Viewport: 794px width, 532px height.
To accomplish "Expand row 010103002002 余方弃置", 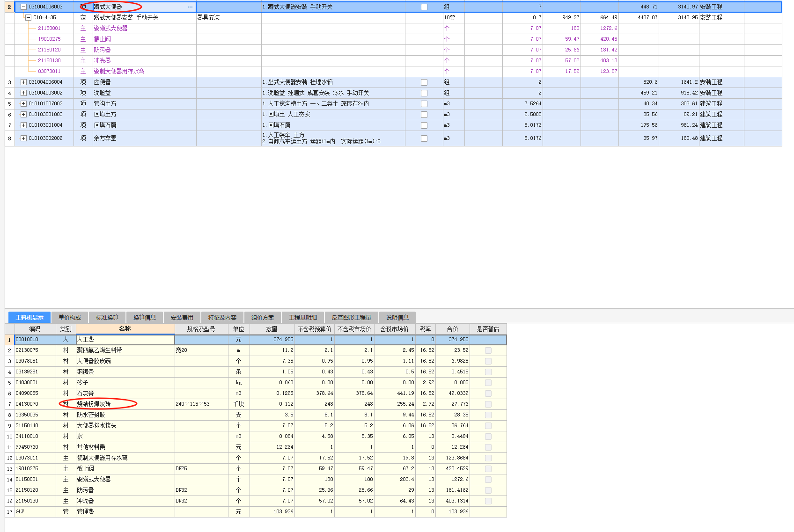I will (x=23, y=138).
